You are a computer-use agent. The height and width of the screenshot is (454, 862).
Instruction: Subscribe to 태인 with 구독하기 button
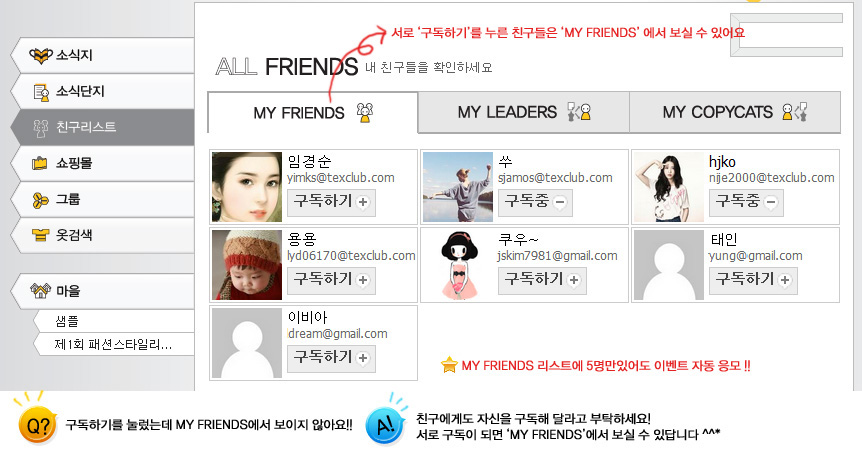click(753, 280)
